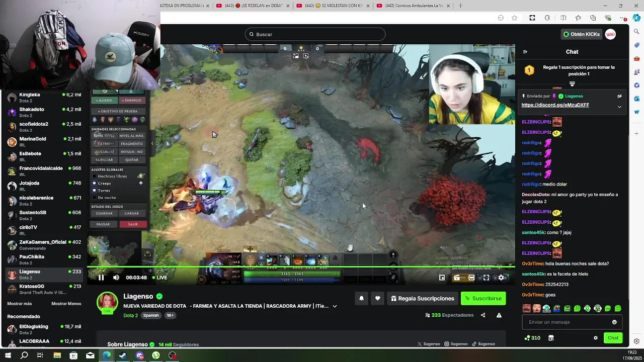The image size is (644, 362).
Task: Open Outlook icon in Edge sidebar
Action: pyautogui.click(x=636, y=99)
